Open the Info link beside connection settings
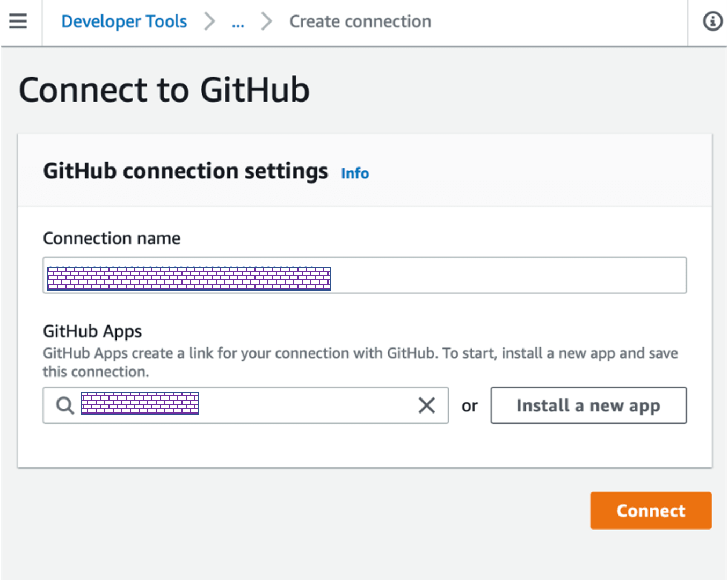 coord(355,173)
